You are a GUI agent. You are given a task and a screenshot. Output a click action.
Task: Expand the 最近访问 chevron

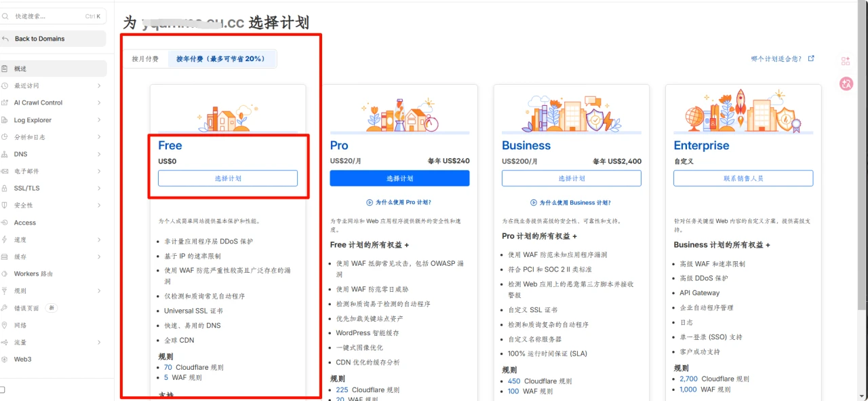(99, 85)
